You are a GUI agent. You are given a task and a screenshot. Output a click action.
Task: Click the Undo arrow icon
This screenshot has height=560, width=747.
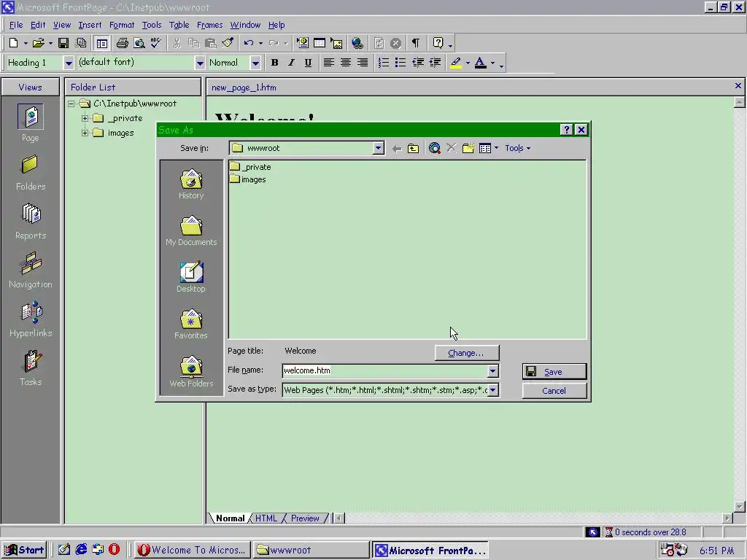pyautogui.click(x=249, y=43)
